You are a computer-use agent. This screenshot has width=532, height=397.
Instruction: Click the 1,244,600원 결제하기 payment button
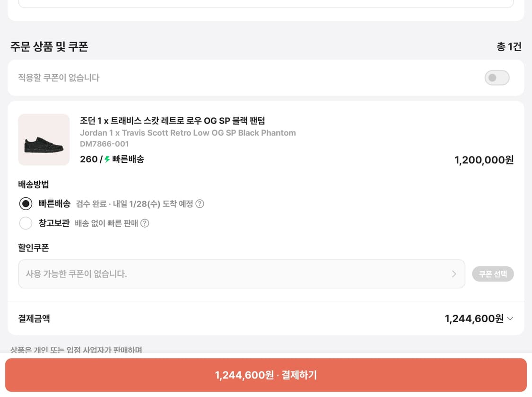click(266, 375)
